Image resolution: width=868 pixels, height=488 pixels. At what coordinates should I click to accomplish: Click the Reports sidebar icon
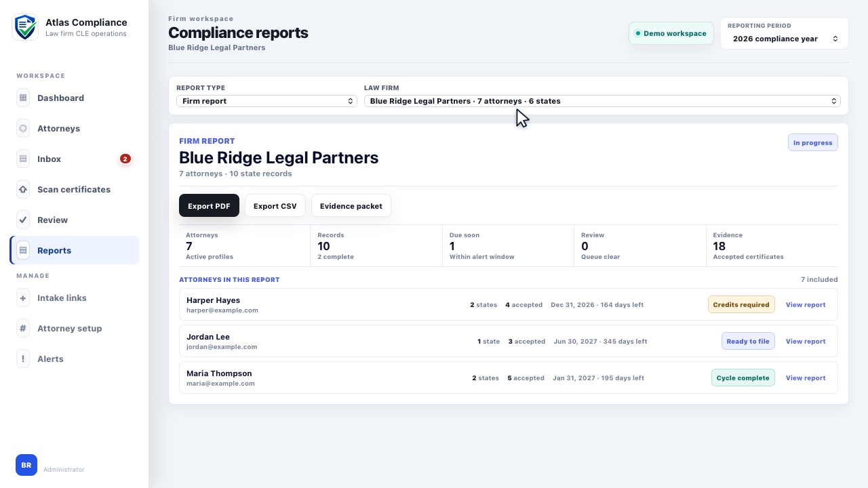pos(23,250)
